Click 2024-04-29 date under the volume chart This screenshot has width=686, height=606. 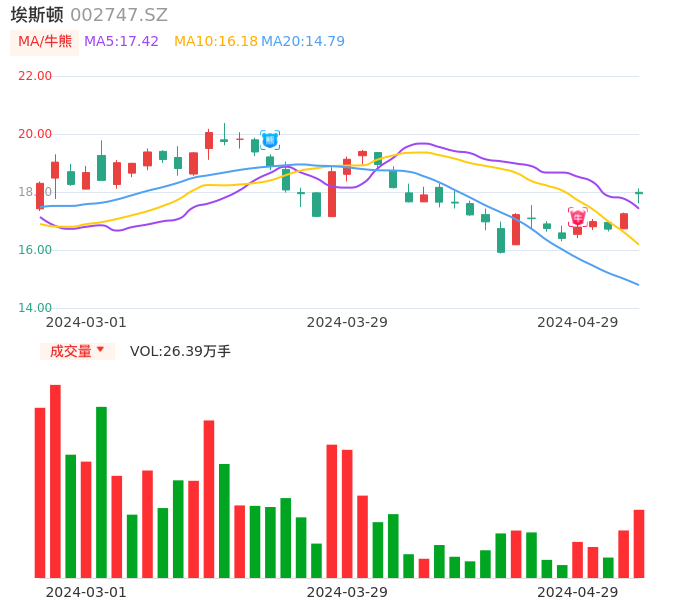point(578,592)
